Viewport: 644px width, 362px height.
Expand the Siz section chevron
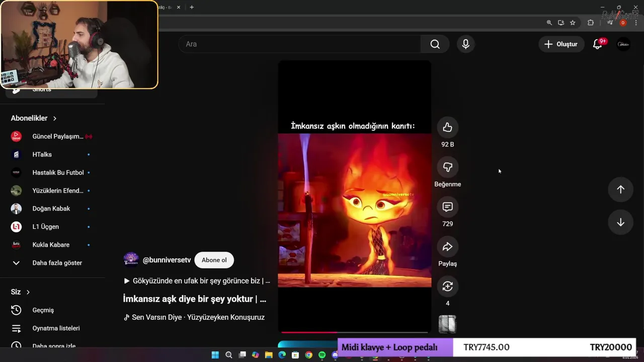(28, 292)
